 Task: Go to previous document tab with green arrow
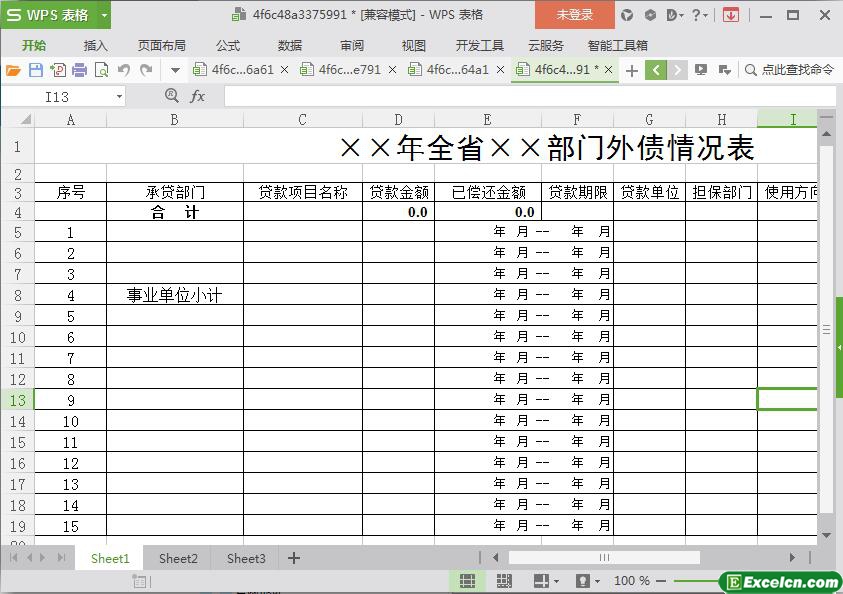point(656,70)
